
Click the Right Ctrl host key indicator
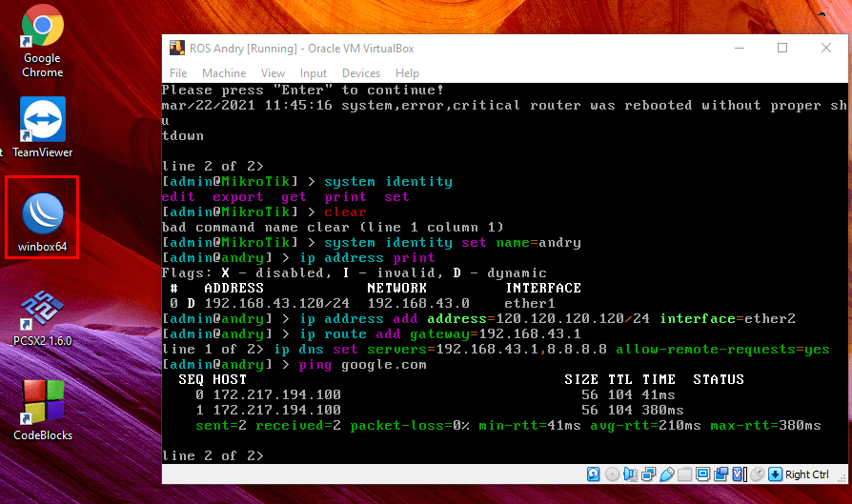(805, 474)
